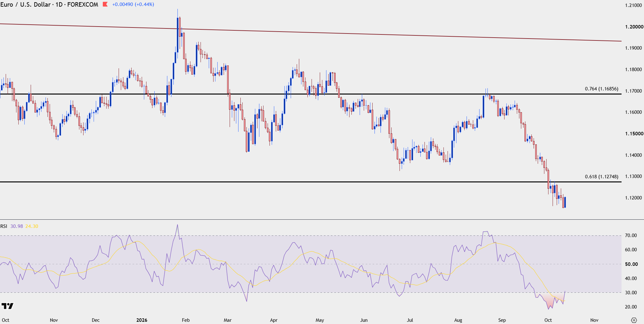This screenshot has width=644, height=324.
Task: Open the chart settings gear icon
Action: click(634, 320)
